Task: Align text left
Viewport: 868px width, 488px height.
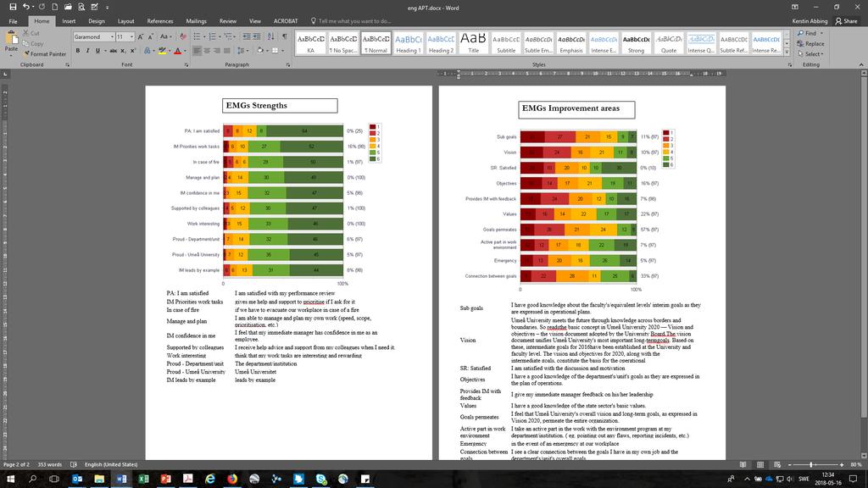Action: (x=197, y=51)
